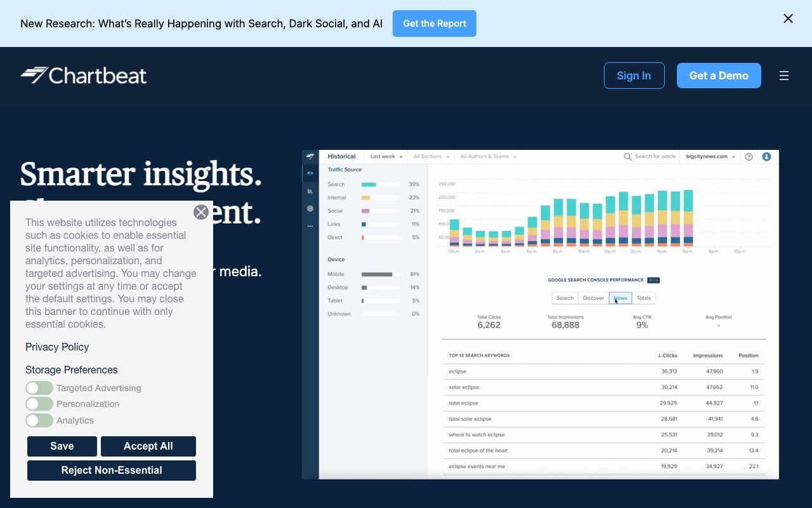Switch to the Totals tab
Screen dimensions: 812x508
coord(644,298)
